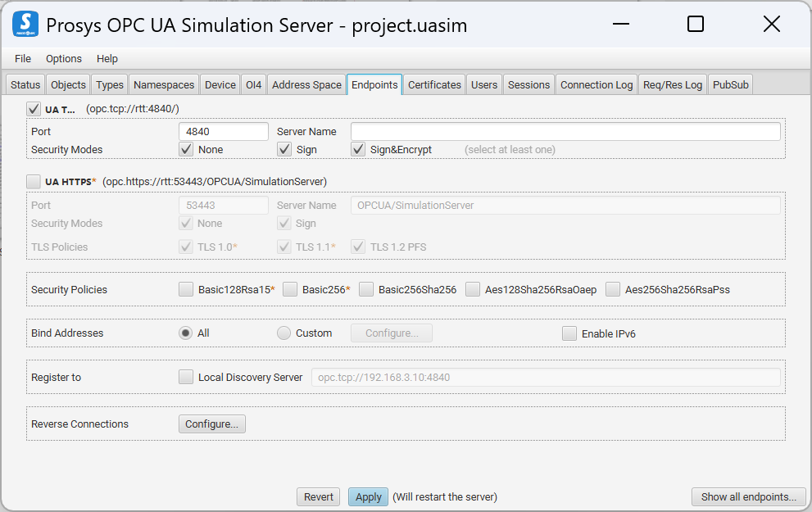Switch to the Types tab
Image resolution: width=812 pixels, height=512 pixels.
pyautogui.click(x=110, y=85)
